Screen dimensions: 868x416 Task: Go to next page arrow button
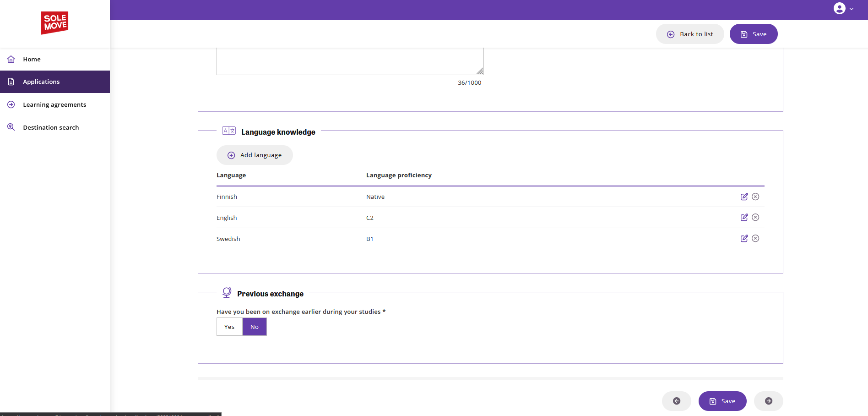768,401
